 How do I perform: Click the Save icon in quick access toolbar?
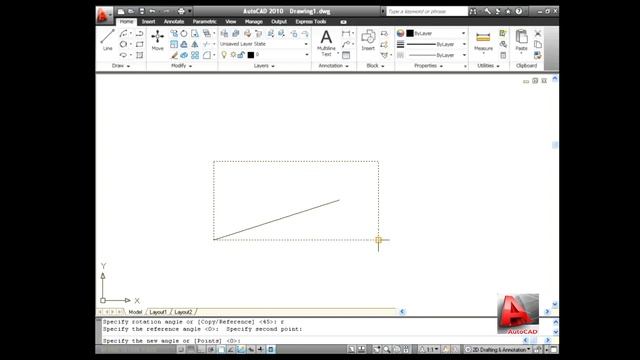tap(142, 11)
